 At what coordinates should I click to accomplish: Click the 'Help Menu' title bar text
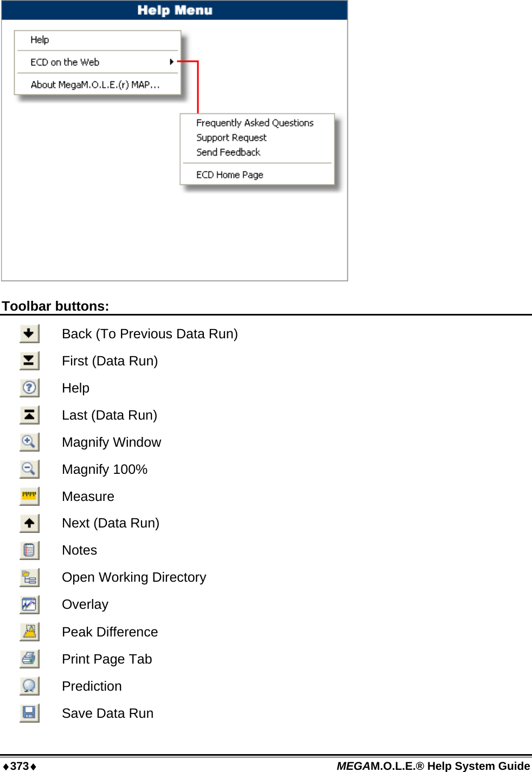click(x=175, y=10)
